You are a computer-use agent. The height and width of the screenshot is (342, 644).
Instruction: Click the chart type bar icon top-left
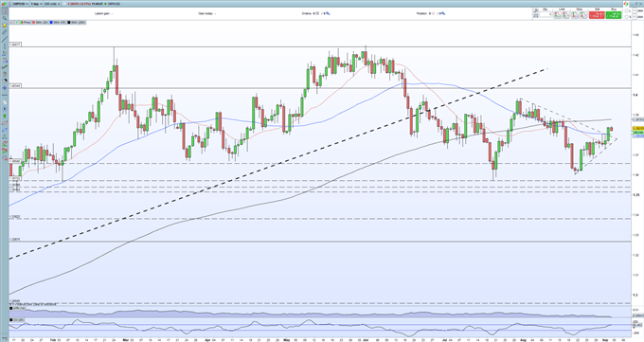coord(4,4)
